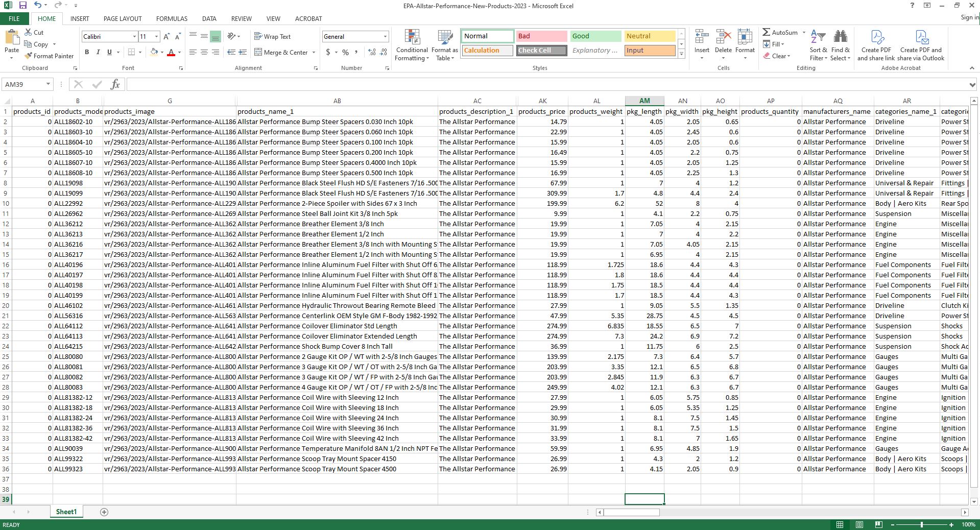Decrease indent of cell contents

pos(231,52)
